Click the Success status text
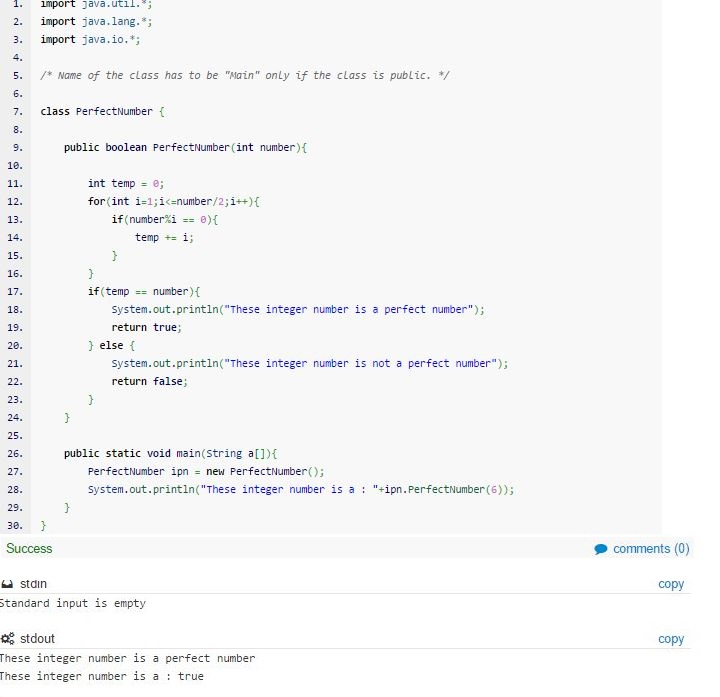The height and width of the screenshot is (697, 720). click(29, 549)
